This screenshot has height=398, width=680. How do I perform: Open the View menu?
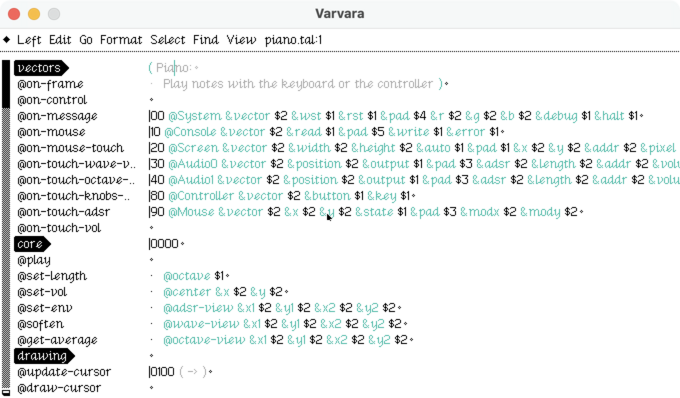[x=241, y=40]
